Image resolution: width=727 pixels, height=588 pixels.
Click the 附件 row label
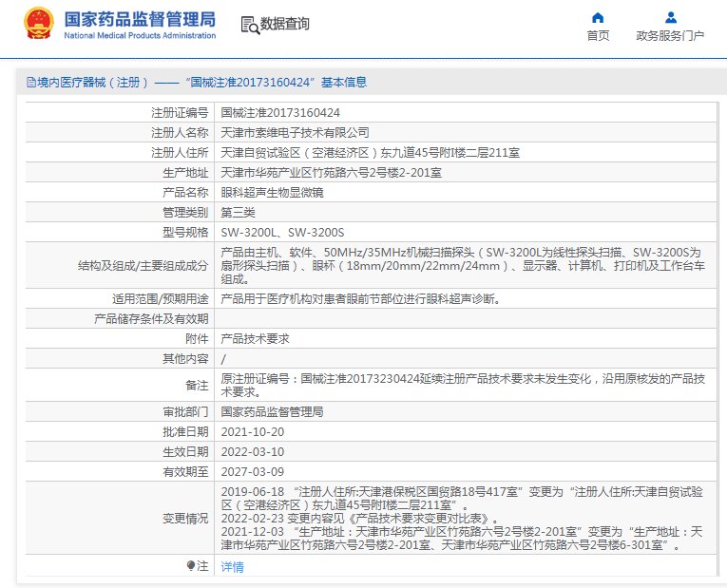pos(197,339)
